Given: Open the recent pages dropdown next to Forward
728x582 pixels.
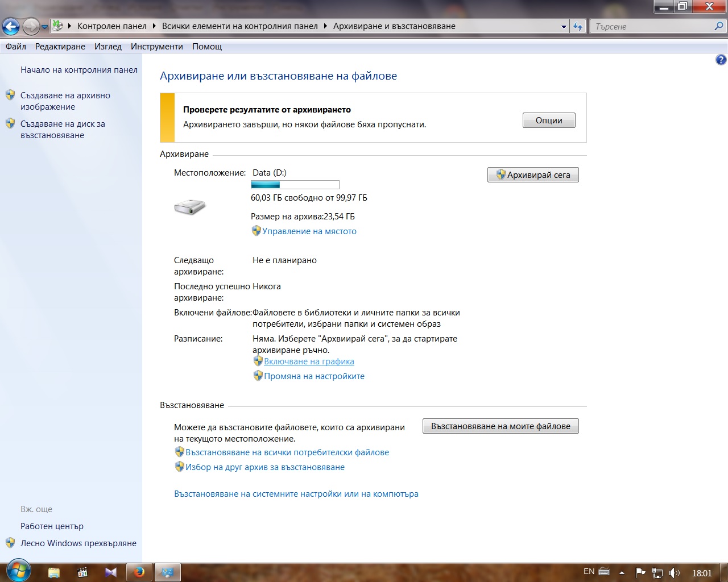Looking at the screenshot, I should click(x=44, y=27).
